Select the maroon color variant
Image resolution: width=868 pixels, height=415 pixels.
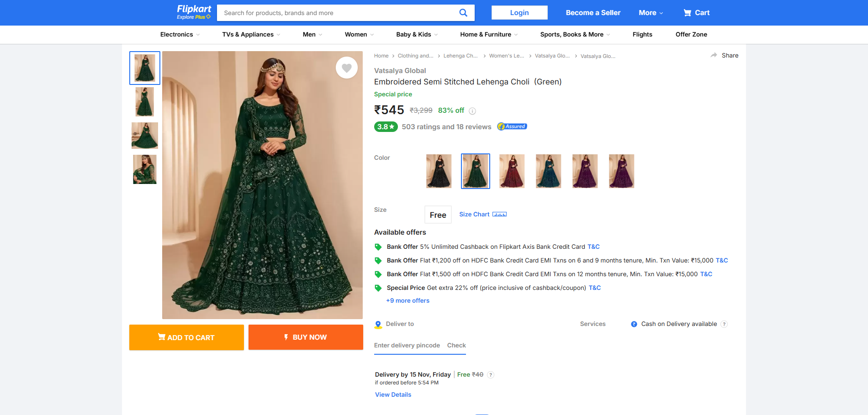[x=512, y=171]
